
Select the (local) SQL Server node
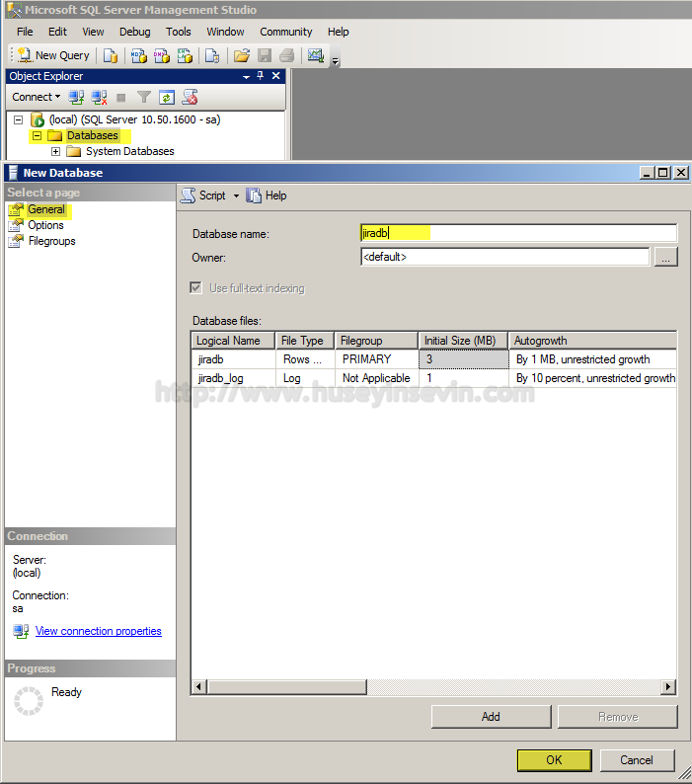tap(134, 119)
